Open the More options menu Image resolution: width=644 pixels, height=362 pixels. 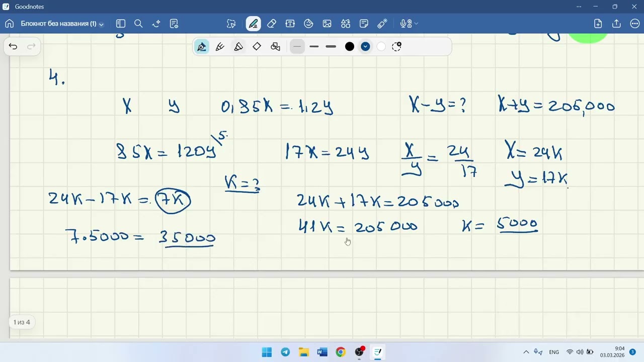tap(635, 24)
